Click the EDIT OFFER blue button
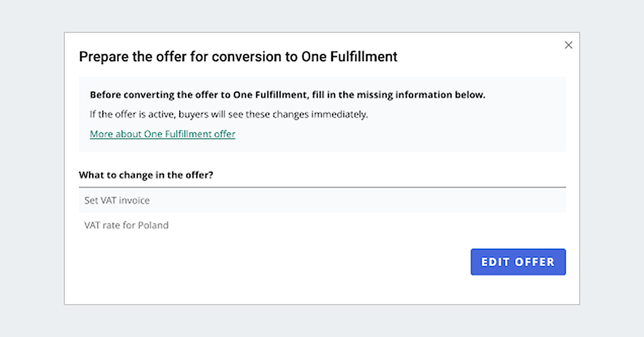The image size is (644, 337). (518, 262)
